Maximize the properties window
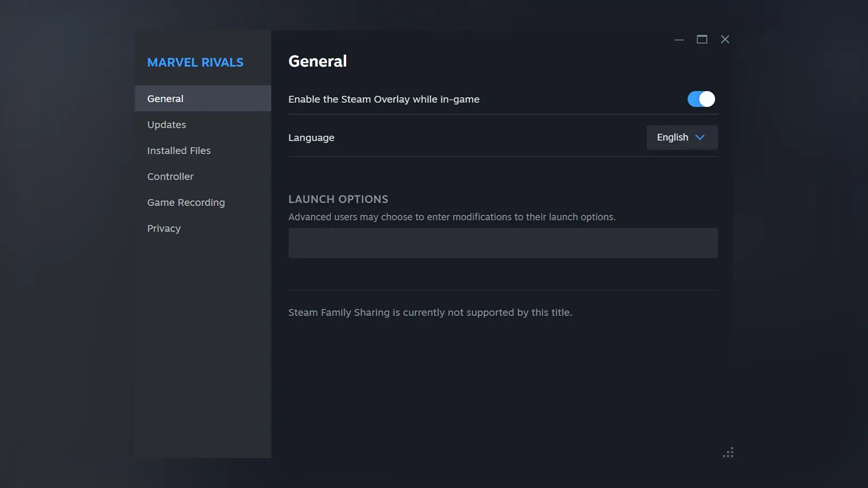 [x=702, y=39]
